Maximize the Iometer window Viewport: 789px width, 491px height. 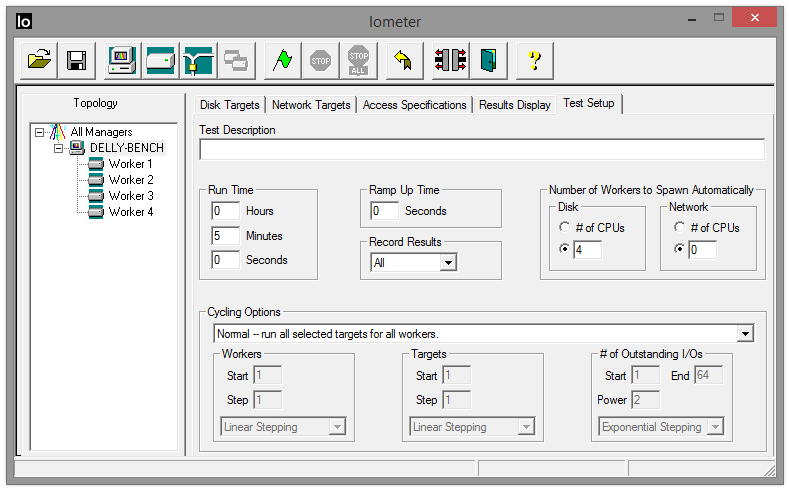719,18
